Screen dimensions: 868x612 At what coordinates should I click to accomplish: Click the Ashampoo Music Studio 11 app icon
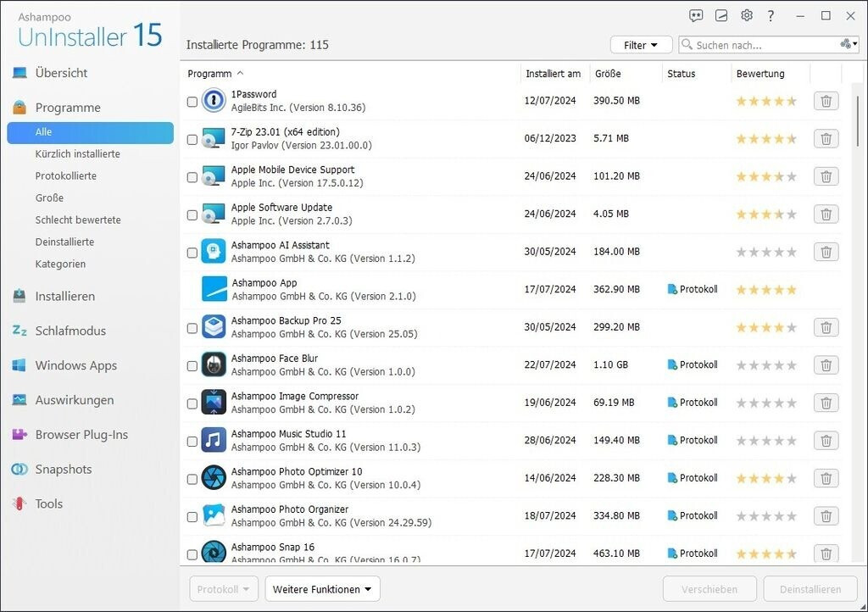pyautogui.click(x=214, y=440)
